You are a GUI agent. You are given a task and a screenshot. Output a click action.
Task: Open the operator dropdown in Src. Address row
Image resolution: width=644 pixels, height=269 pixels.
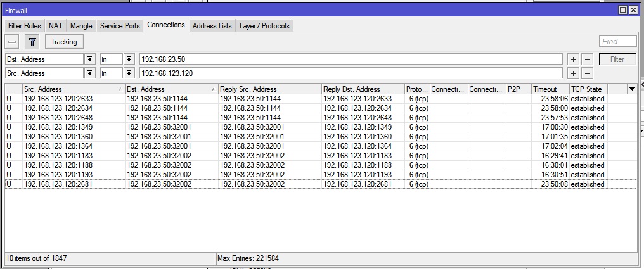tap(129, 73)
